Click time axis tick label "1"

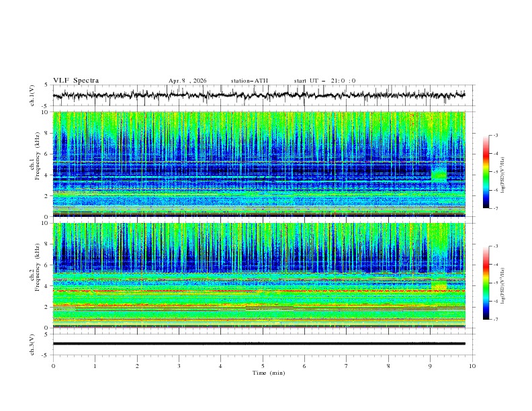pyautogui.click(x=95, y=366)
